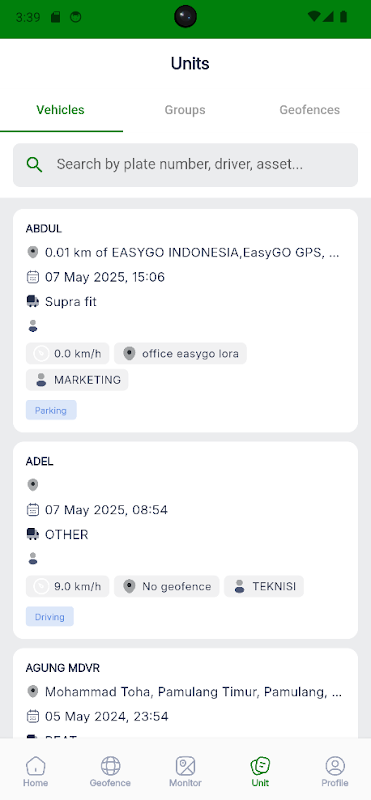The width and height of the screenshot is (371, 800).
Task: Focus the plate number search field
Action: (185, 165)
